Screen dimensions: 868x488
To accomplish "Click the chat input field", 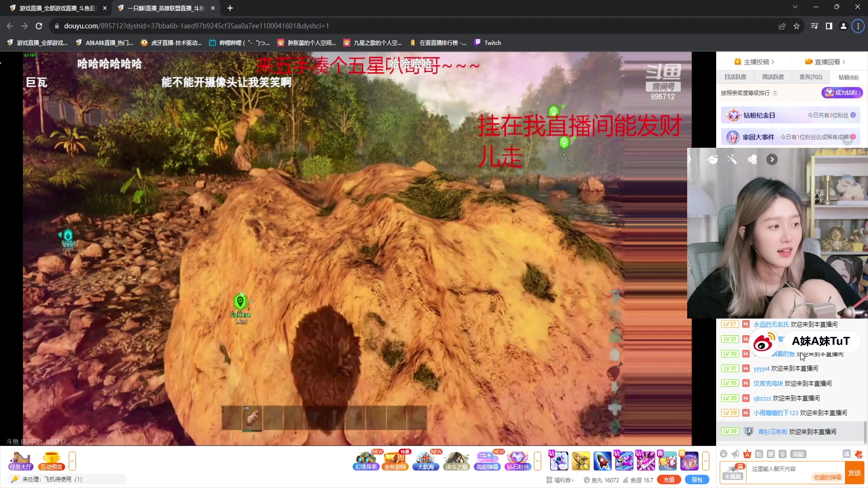I will pos(796,473).
